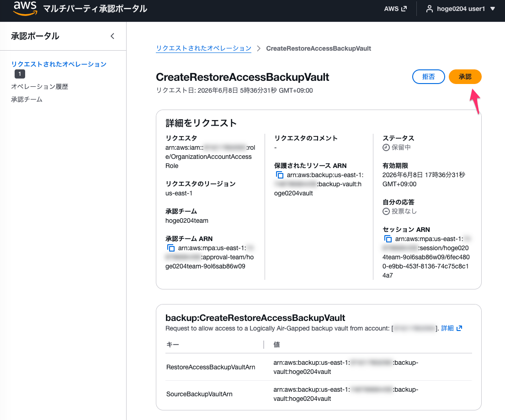Click the external link icon beside 詳細
The height and width of the screenshot is (420, 505).
pyautogui.click(x=459, y=328)
